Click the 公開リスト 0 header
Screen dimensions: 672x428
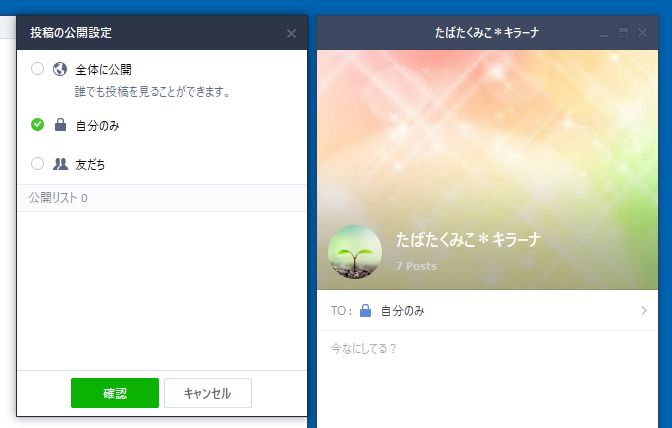click(x=162, y=198)
